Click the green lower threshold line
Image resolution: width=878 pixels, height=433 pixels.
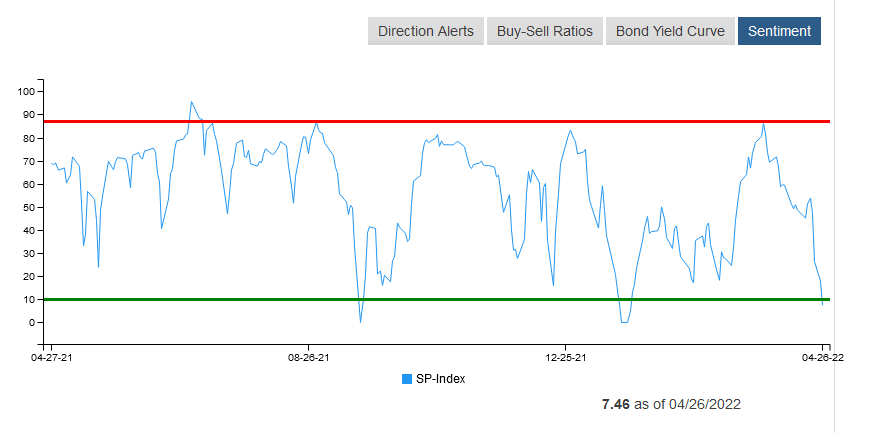click(437, 299)
